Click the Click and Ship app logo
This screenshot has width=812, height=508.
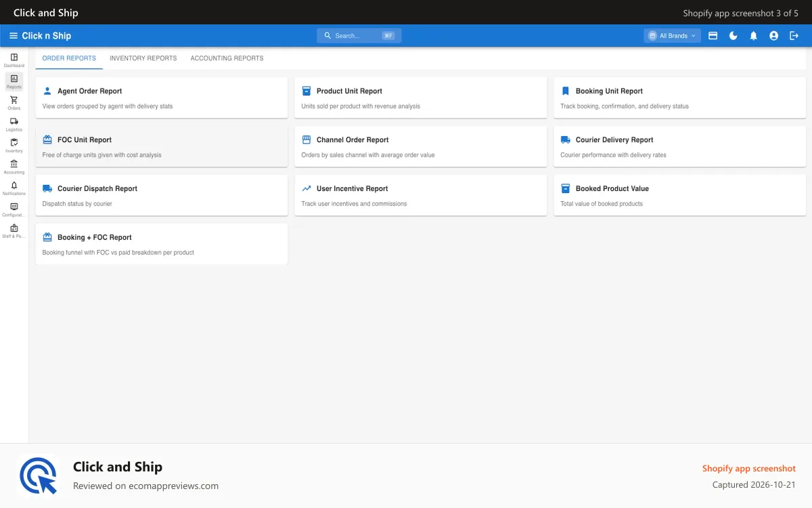[39, 475]
